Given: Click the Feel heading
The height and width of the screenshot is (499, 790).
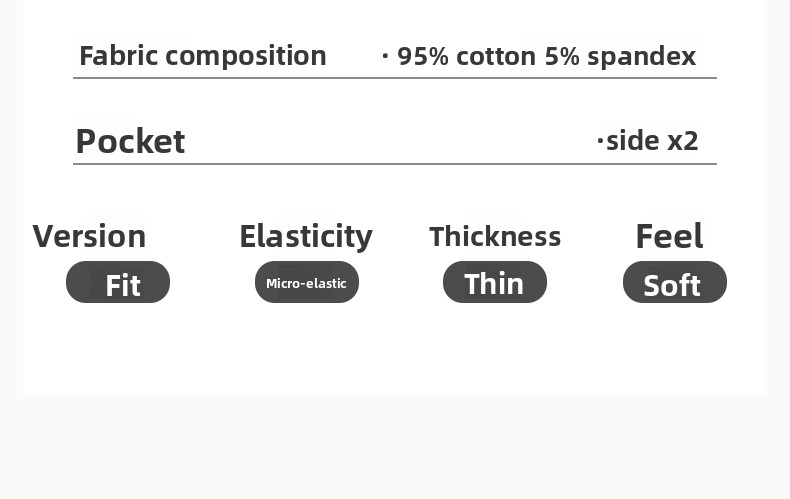Looking at the screenshot, I should click(x=669, y=236).
